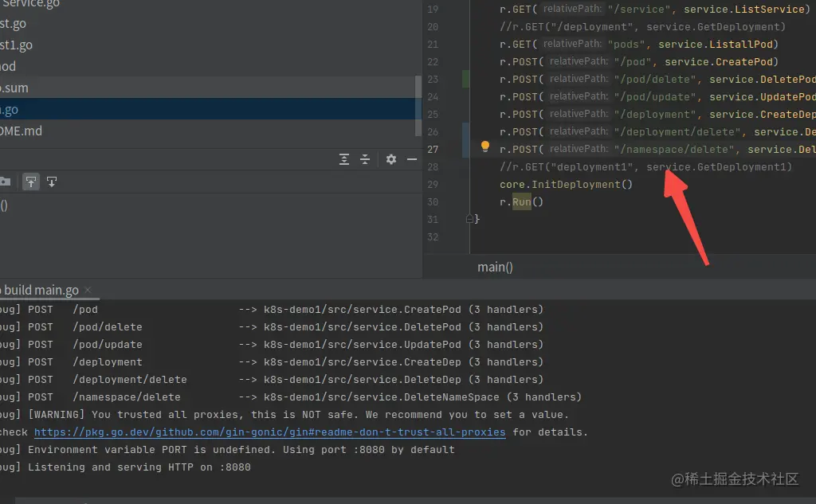Image resolution: width=816 pixels, height=504 pixels.
Task: Click the project tree vertical scrollbar
Action: point(418,106)
